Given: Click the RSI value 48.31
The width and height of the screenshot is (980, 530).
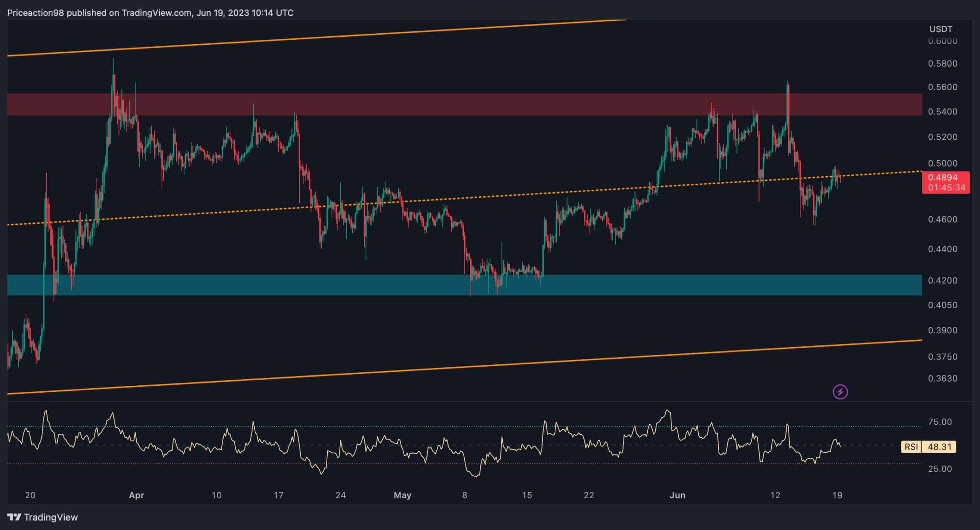Looking at the screenshot, I should tap(939, 447).
